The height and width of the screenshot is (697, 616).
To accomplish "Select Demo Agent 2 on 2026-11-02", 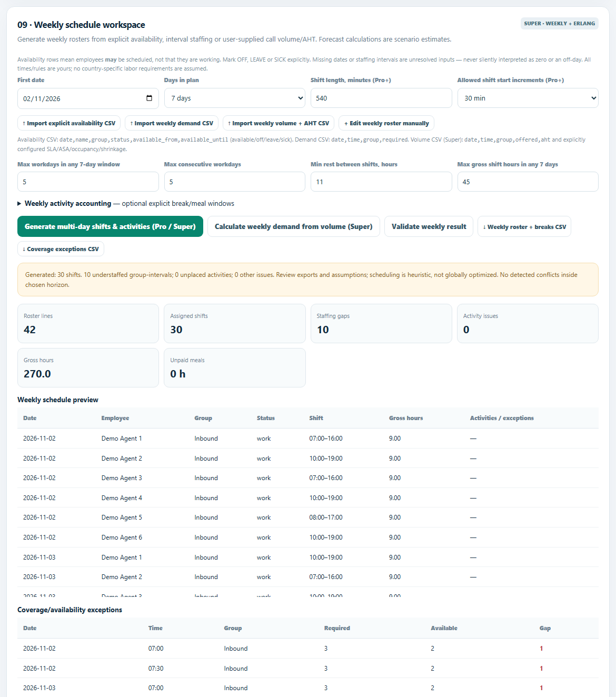I will click(x=308, y=459).
